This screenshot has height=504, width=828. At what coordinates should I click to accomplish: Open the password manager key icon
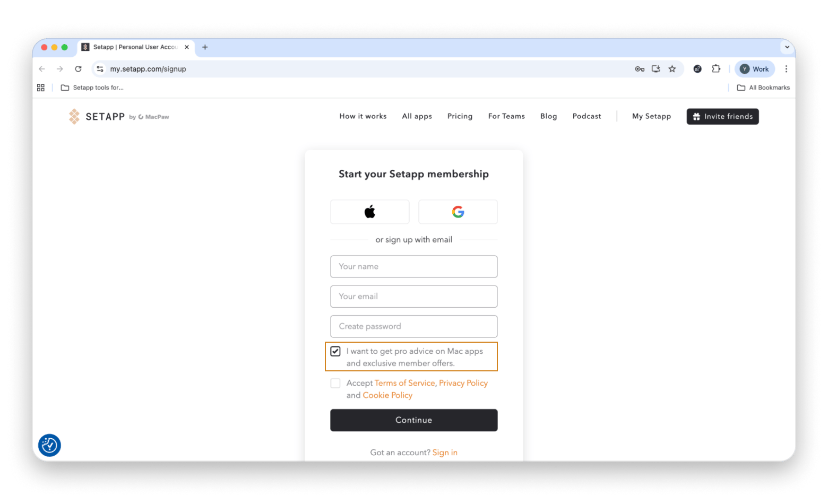coord(640,69)
